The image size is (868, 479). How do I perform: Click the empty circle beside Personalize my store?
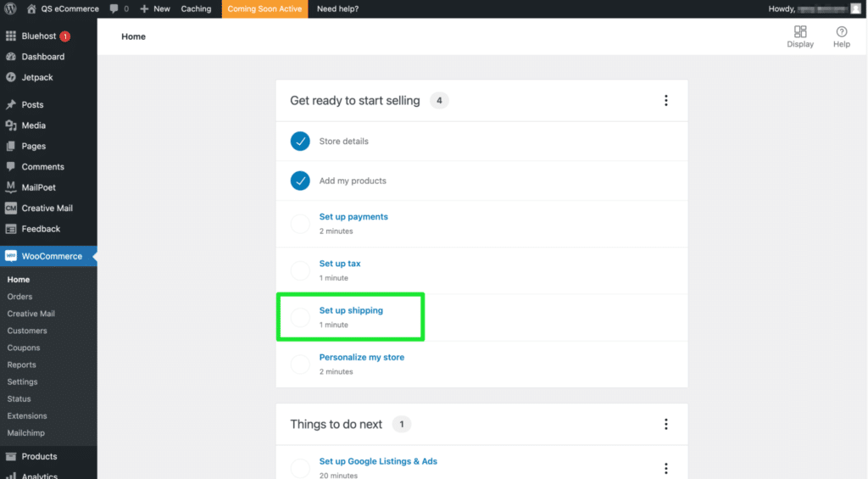click(300, 365)
